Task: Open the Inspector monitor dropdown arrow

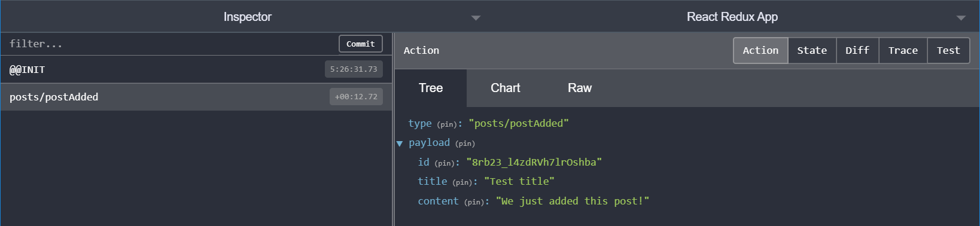Action: 476,18
